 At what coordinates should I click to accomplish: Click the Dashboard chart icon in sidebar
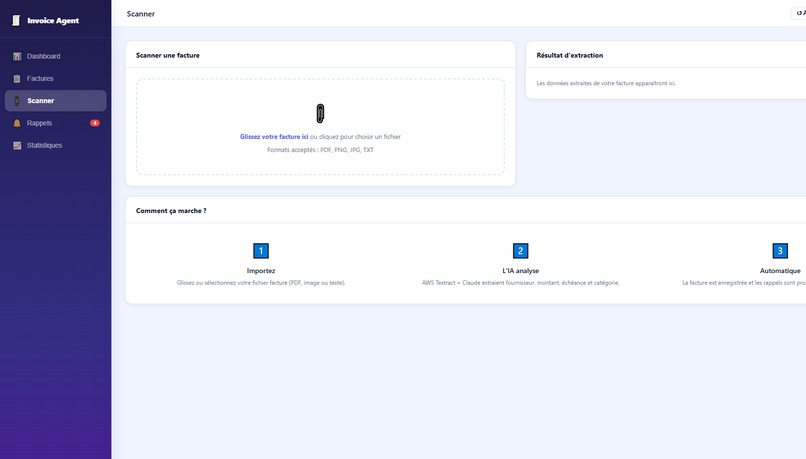17,56
